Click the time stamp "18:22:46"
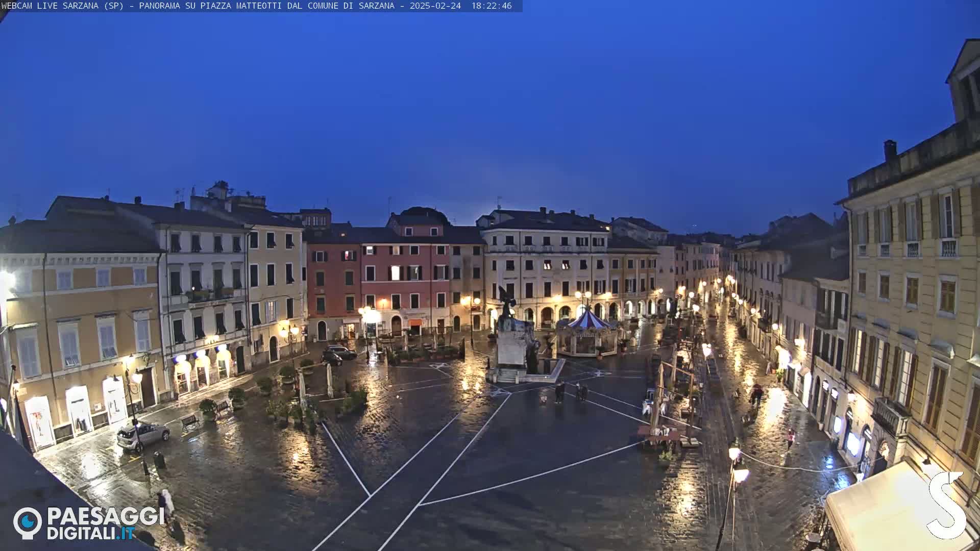This screenshot has height=551, width=980. pyautogui.click(x=491, y=6)
